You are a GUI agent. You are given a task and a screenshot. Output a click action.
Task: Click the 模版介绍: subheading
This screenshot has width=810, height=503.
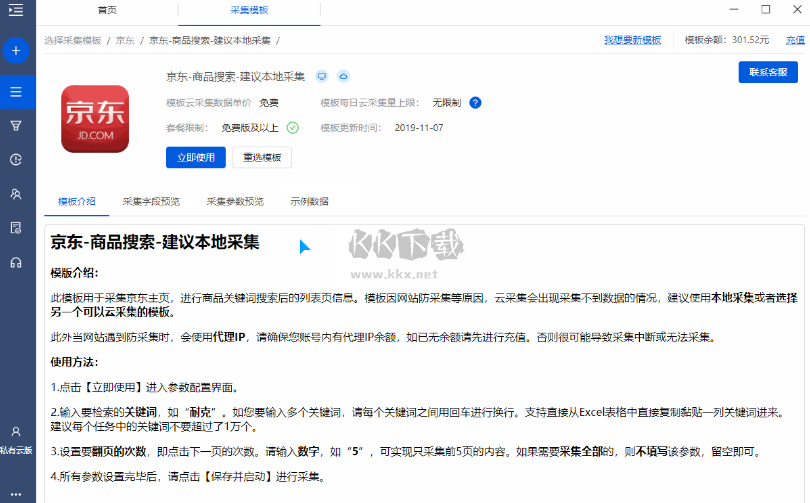point(74,273)
